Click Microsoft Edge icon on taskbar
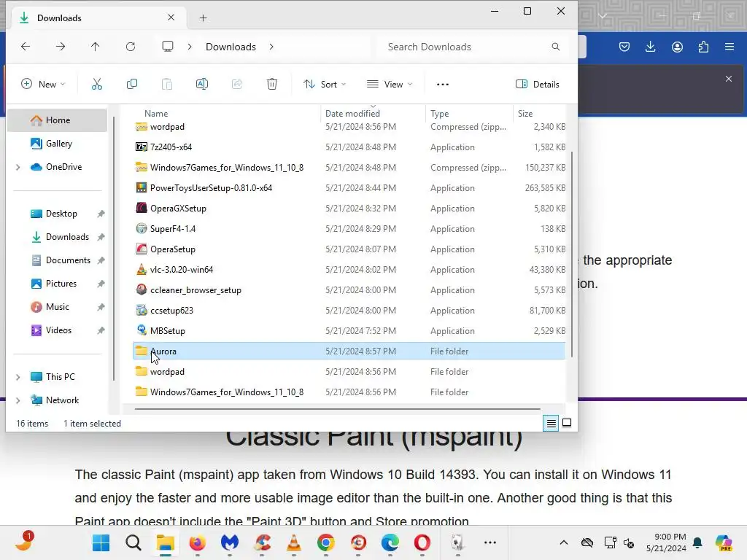 coord(390,542)
